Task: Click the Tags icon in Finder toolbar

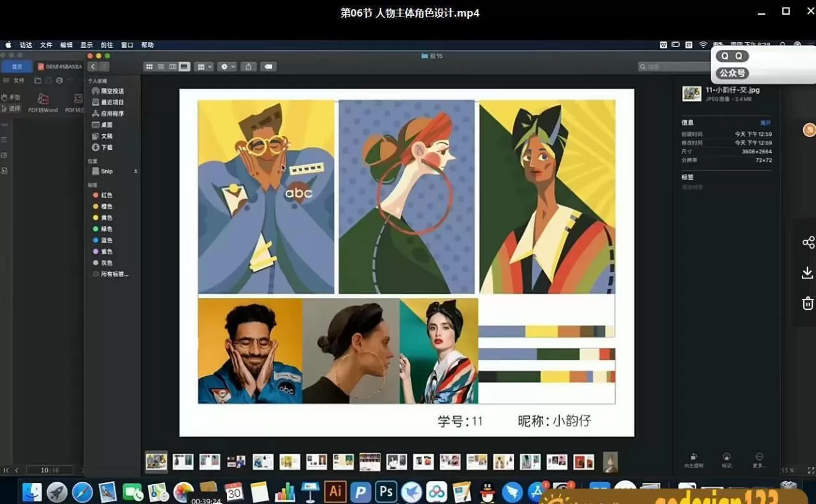Action: (268, 66)
